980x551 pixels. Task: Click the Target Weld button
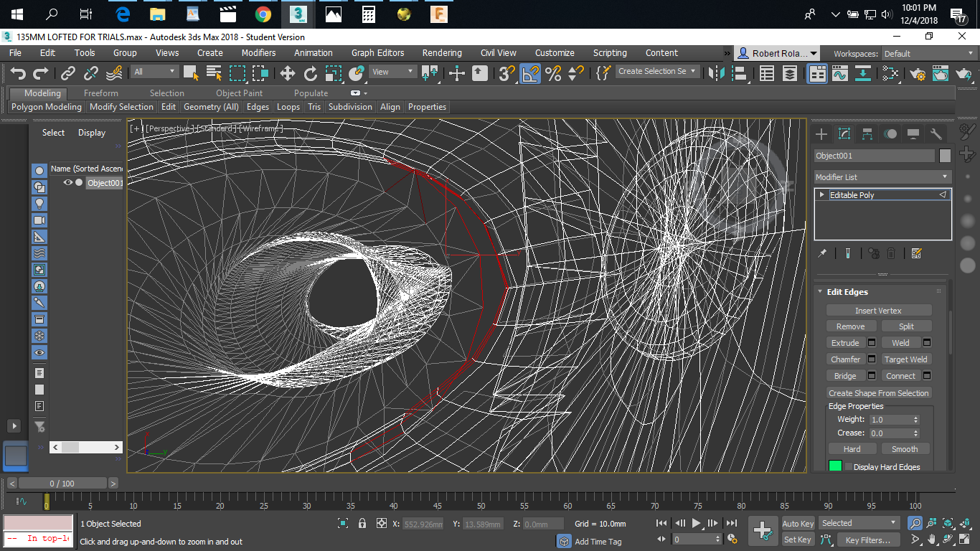coord(906,359)
